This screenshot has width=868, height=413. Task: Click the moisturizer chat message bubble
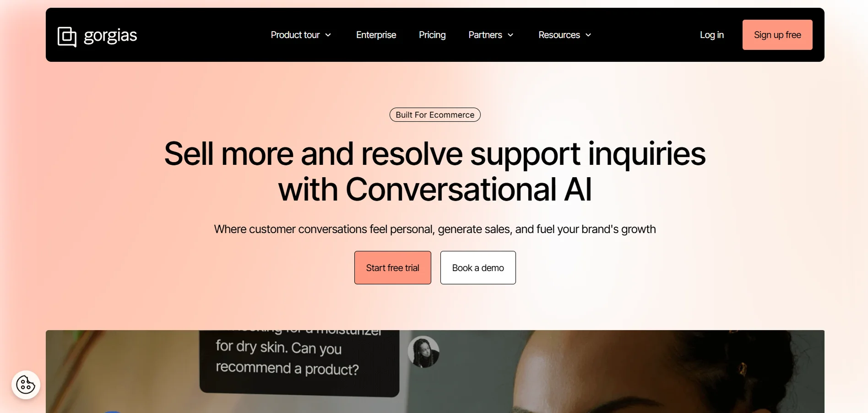pyautogui.click(x=299, y=361)
